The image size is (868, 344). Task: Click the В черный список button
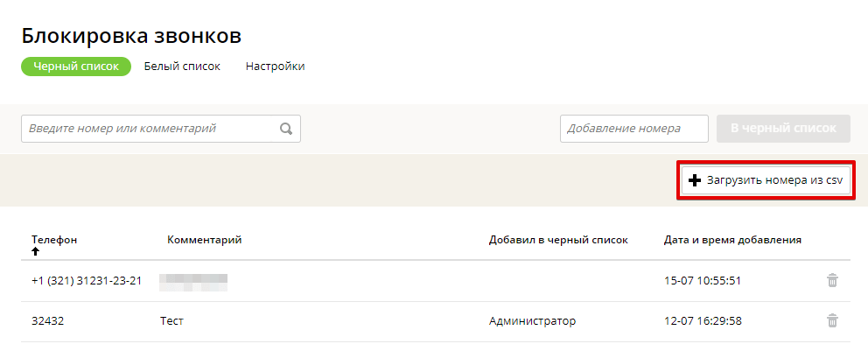pos(783,129)
